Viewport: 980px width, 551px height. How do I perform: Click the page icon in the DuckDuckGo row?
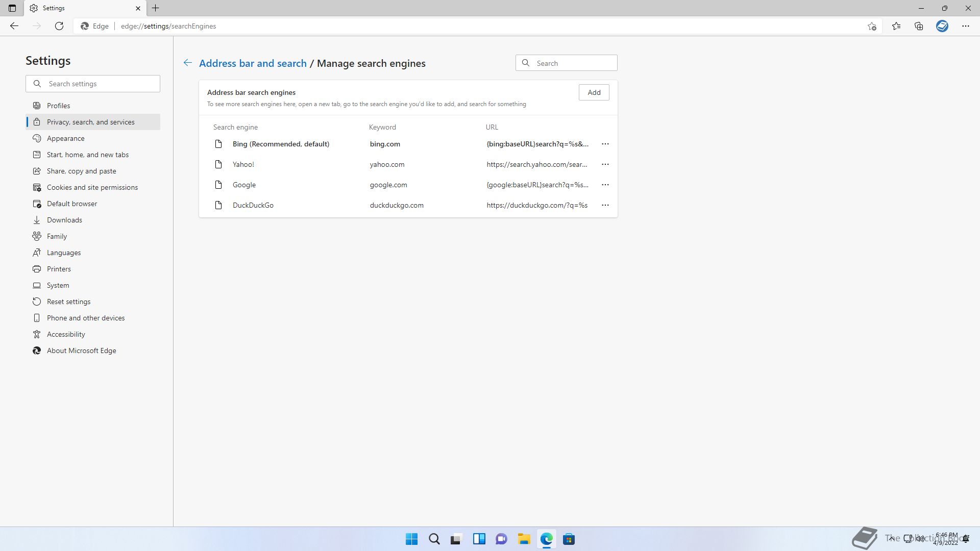(x=218, y=205)
